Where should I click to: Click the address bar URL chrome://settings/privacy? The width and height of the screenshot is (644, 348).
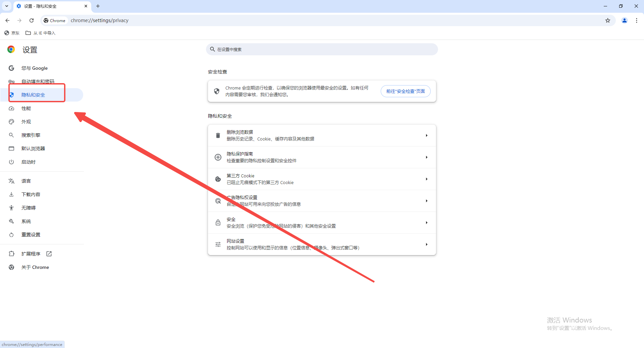pyautogui.click(x=100, y=20)
